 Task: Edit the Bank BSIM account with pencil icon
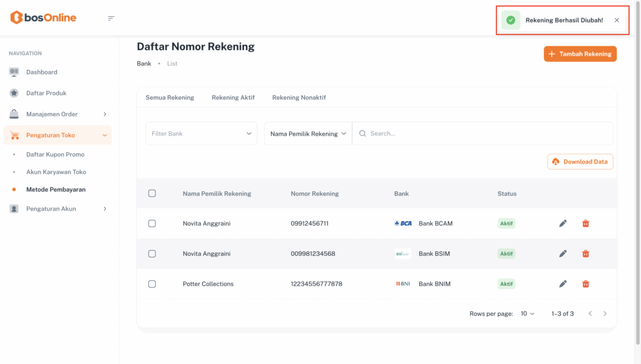click(563, 253)
